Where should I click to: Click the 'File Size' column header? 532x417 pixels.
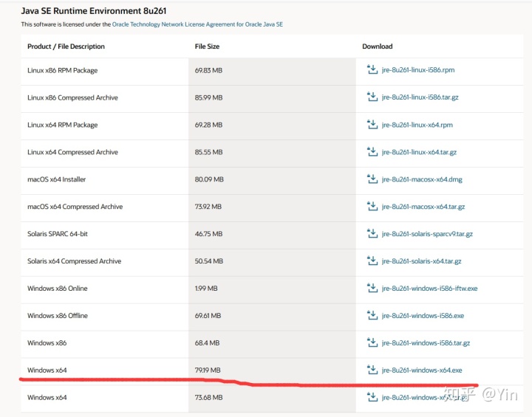(x=207, y=46)
